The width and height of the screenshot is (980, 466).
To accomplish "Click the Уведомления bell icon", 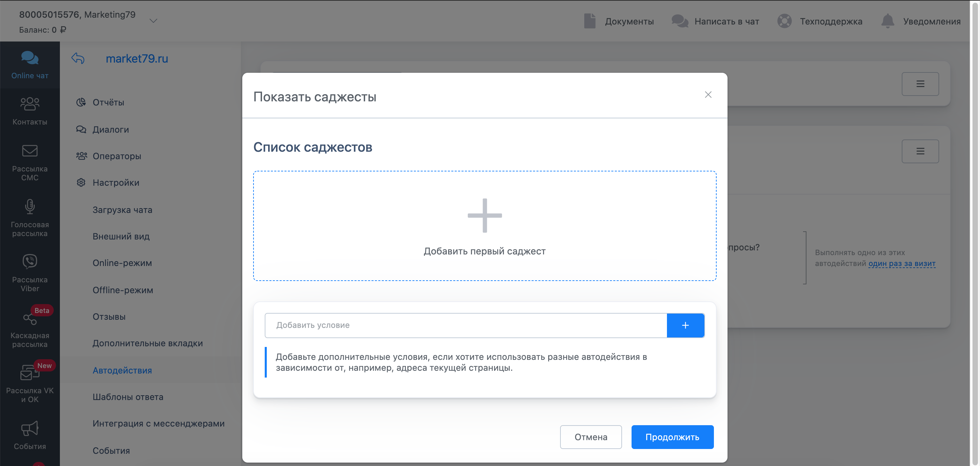I will (887, 21).
